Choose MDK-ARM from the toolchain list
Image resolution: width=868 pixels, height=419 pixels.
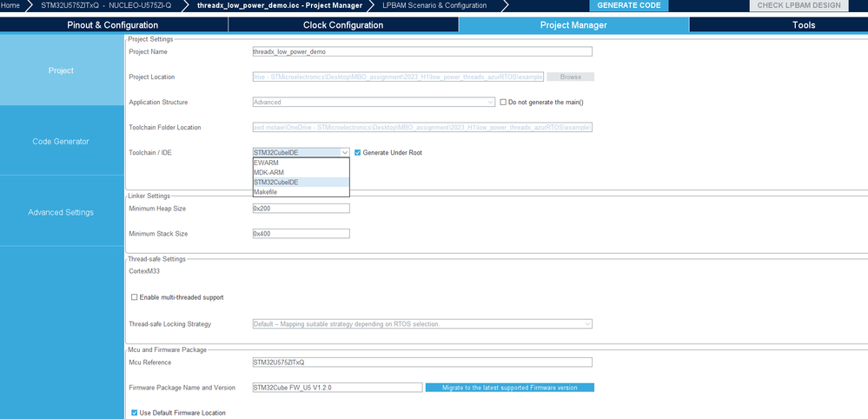coord(301,172)
